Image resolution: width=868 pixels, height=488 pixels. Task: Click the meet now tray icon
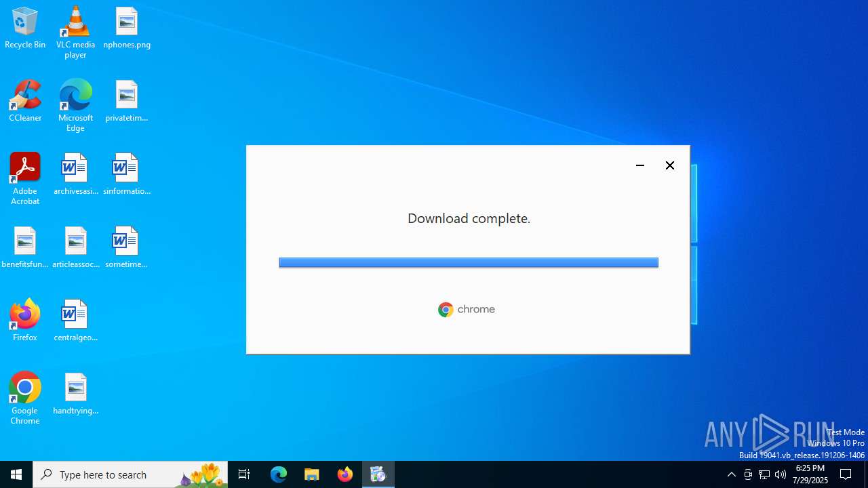point(748,474)
